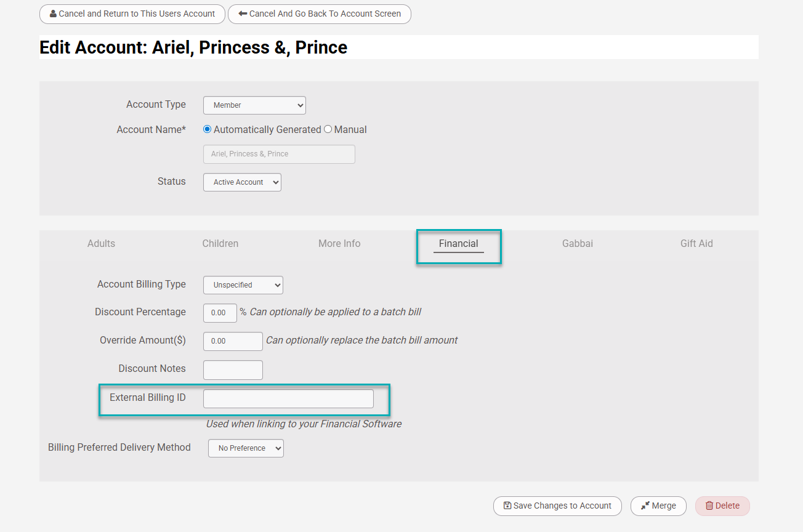Click into the Discount Notes text box
This screenshot has height=532, width=803.
tap(233, 370)
